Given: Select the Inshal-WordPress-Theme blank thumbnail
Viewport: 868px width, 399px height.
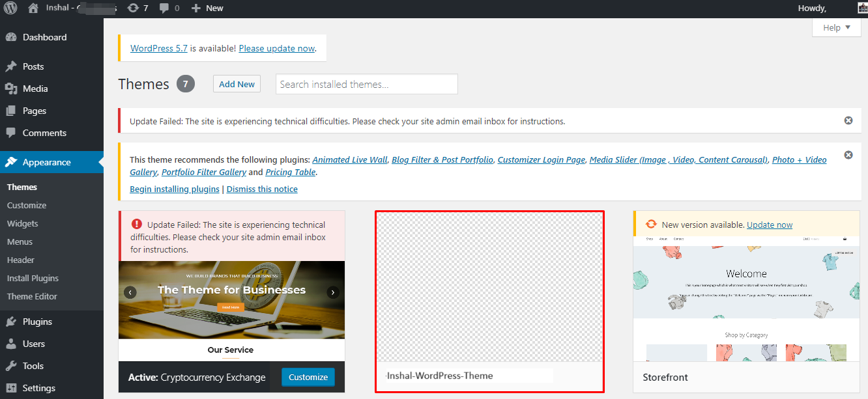Looking at the screenshot, I should [489, 287].
